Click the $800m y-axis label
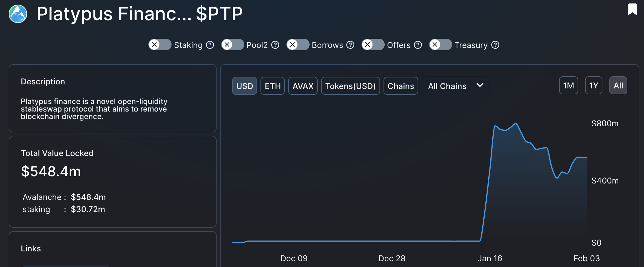The width and height of the screenshot is (644, 267). (x=605, y=123)
